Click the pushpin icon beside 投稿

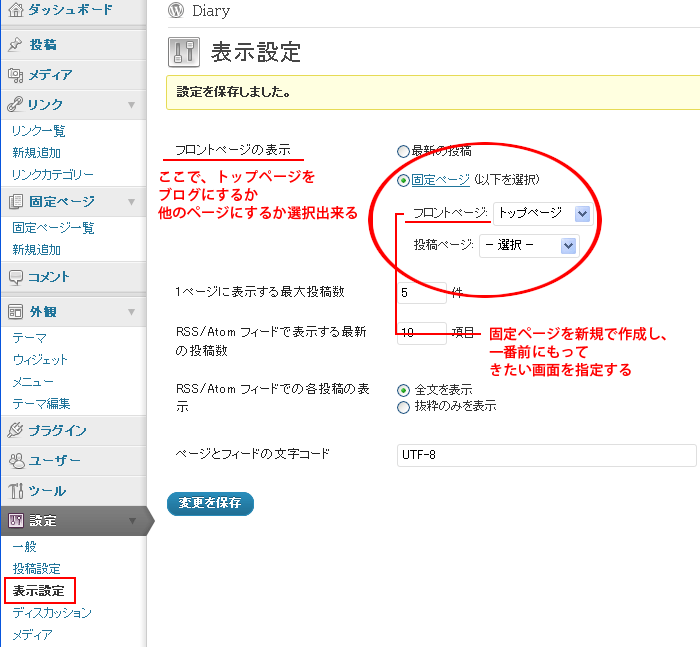coord(15,45)
